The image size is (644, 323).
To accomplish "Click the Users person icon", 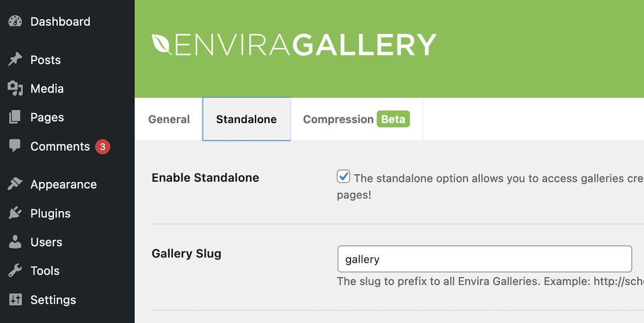I will tap(16, 242).
